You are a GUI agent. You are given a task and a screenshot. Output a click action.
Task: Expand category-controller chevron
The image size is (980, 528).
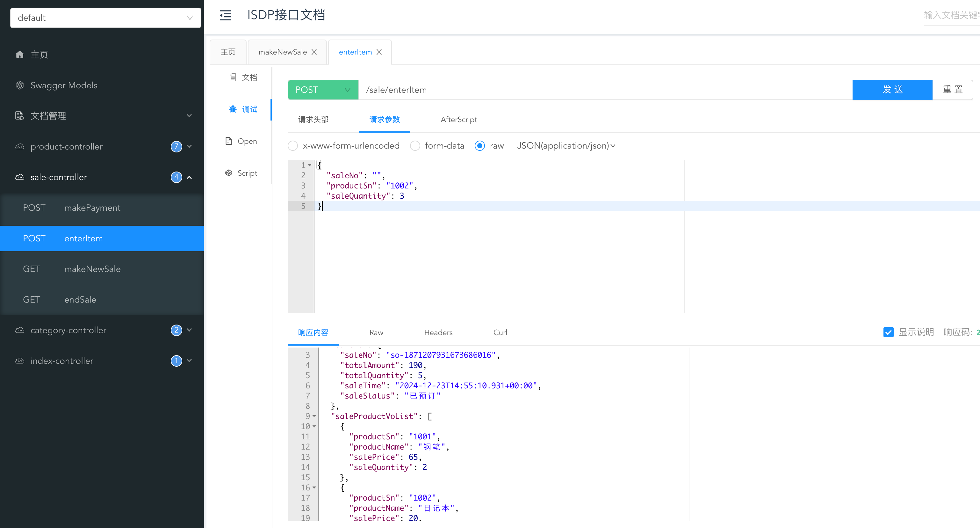point(189,330)
